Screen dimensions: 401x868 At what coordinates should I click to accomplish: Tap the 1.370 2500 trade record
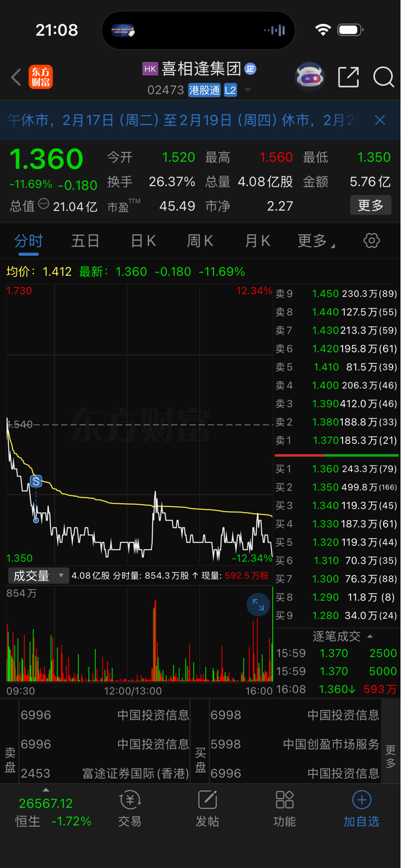pos(336,653)
